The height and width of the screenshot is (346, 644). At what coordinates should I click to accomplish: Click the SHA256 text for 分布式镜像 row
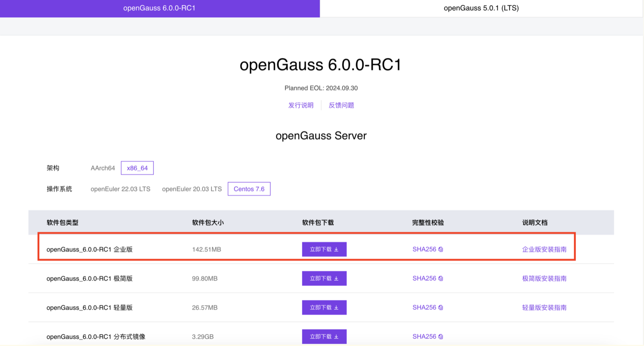[424, 337]
